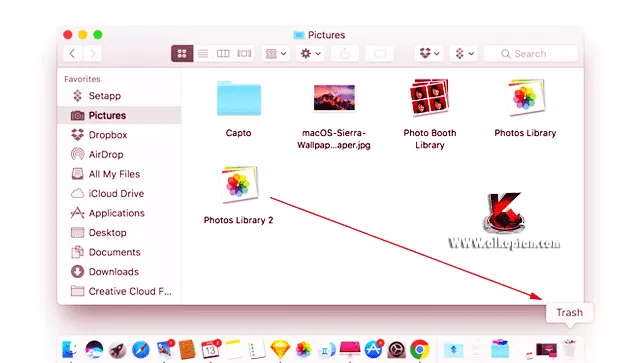
Task: Select Setapp in the sidebar
Action: [119, 96]
